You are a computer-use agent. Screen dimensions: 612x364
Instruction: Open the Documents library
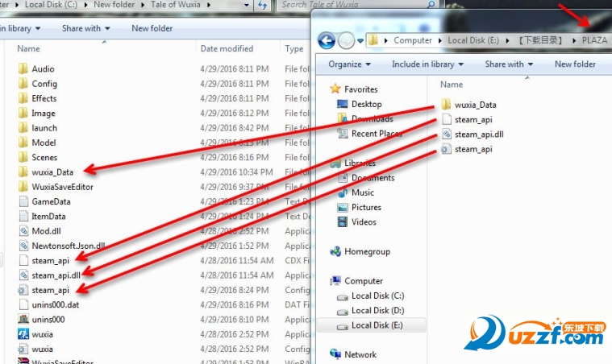pyautogui.click(x=373, y=178)
